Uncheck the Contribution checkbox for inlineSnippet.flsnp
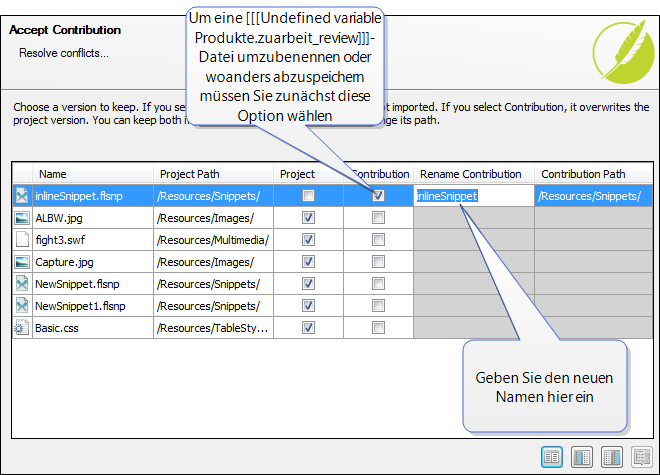This screenshot has width=660, height=475. pyautogui.click(x=378, y=196)
